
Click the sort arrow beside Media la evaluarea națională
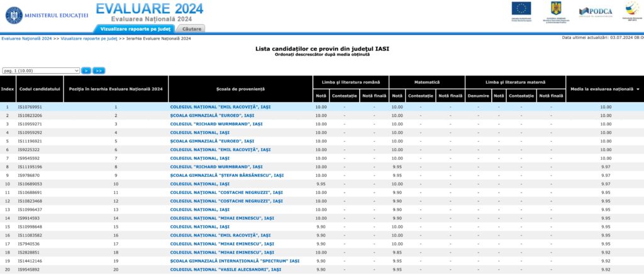(x=638, y=89)
